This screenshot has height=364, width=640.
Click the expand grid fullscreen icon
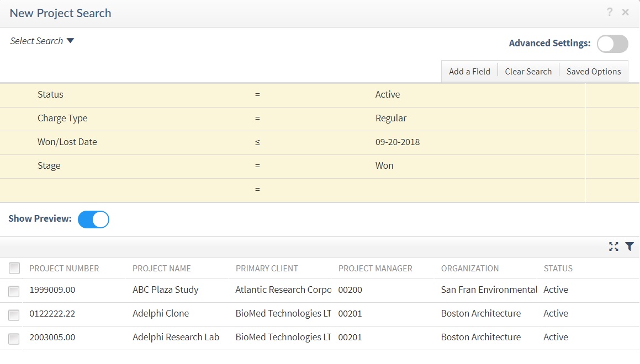(613, 247)
